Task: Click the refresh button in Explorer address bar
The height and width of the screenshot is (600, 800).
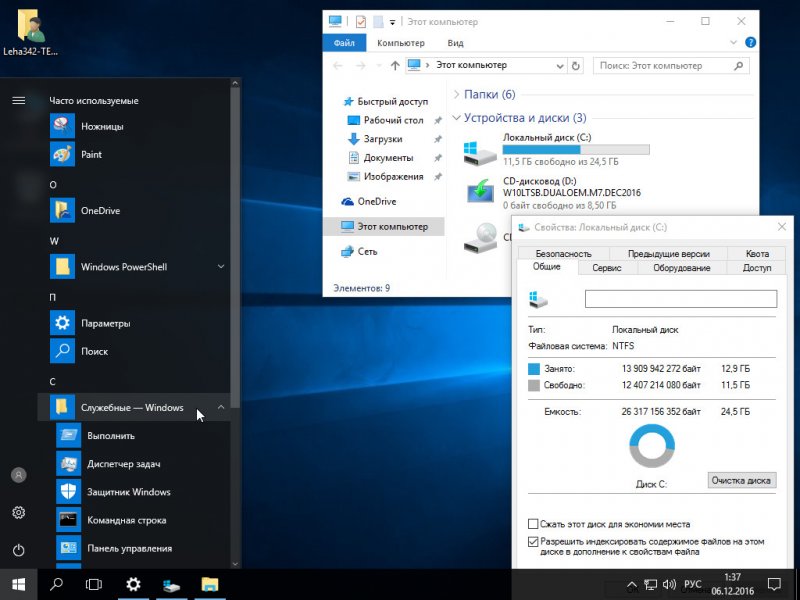Action: coord(576,65)
